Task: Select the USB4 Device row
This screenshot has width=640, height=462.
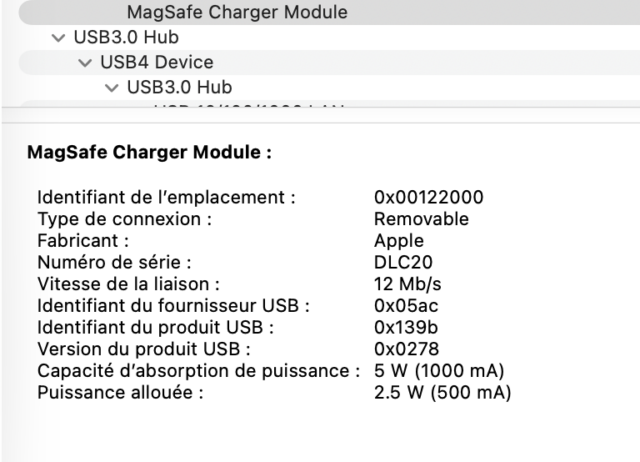Action: (x=156, y=62)
